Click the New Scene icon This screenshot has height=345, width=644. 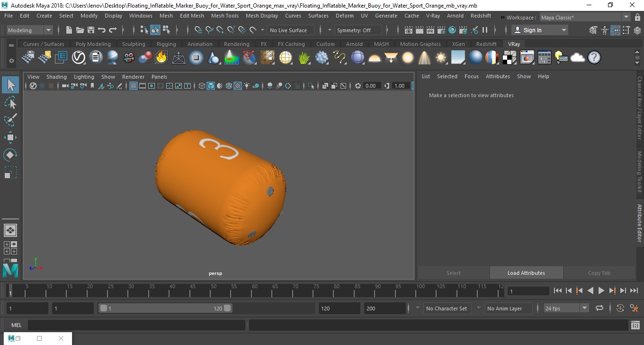pos(69,30)
